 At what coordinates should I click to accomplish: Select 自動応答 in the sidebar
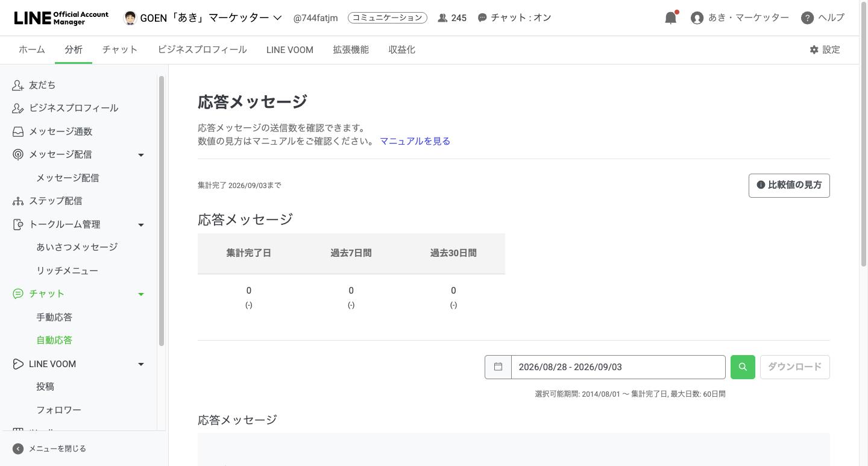(x=54, y=340)
